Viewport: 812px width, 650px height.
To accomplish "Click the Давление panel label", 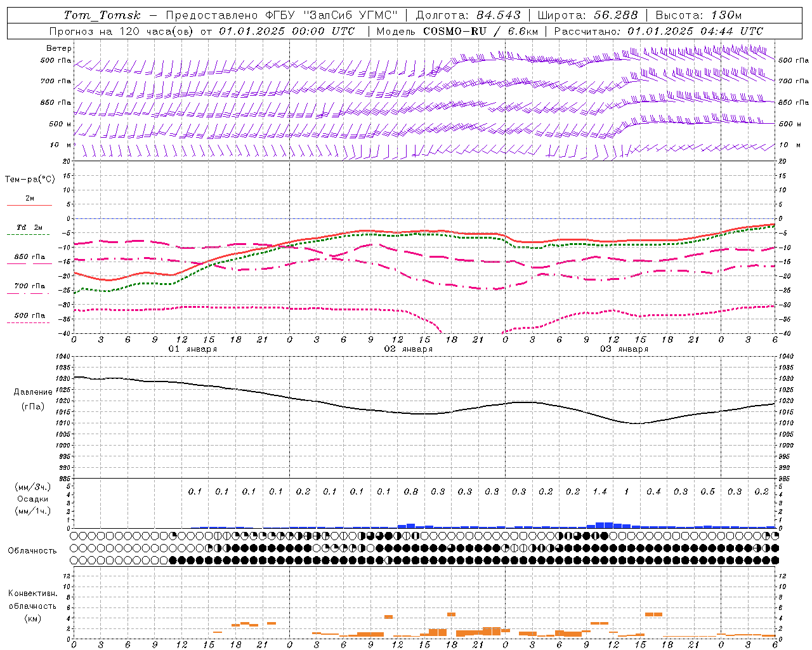I will [x=33, y=392].
